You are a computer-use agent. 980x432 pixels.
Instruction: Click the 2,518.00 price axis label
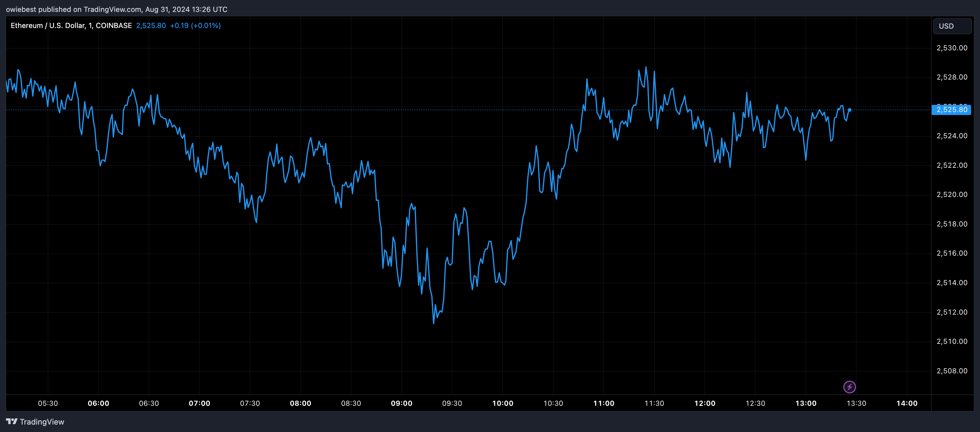click(952, 224)
